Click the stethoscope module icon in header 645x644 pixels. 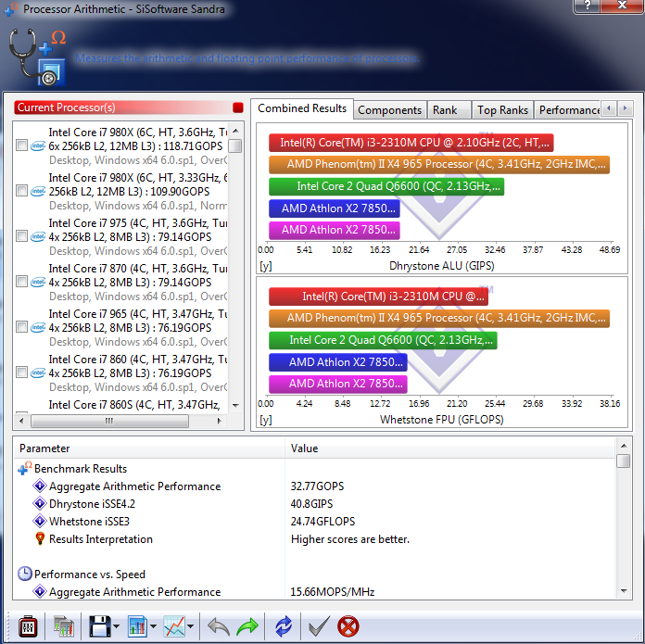click(37, 57)
